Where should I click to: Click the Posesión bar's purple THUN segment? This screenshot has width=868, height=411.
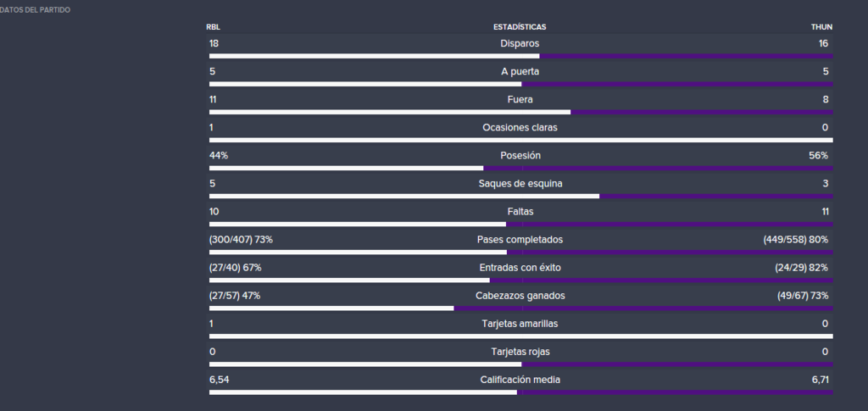click(658, 168)
